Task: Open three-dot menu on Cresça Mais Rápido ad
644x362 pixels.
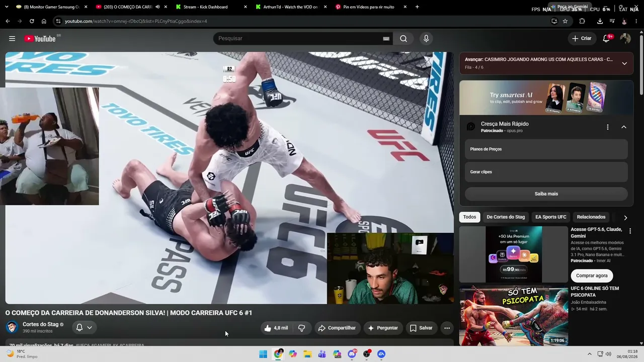Action: pyautogui.click(x=608, y=127)
